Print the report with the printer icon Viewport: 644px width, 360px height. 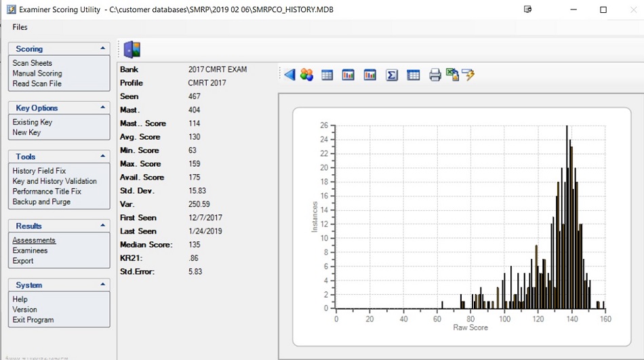(435, 75)
